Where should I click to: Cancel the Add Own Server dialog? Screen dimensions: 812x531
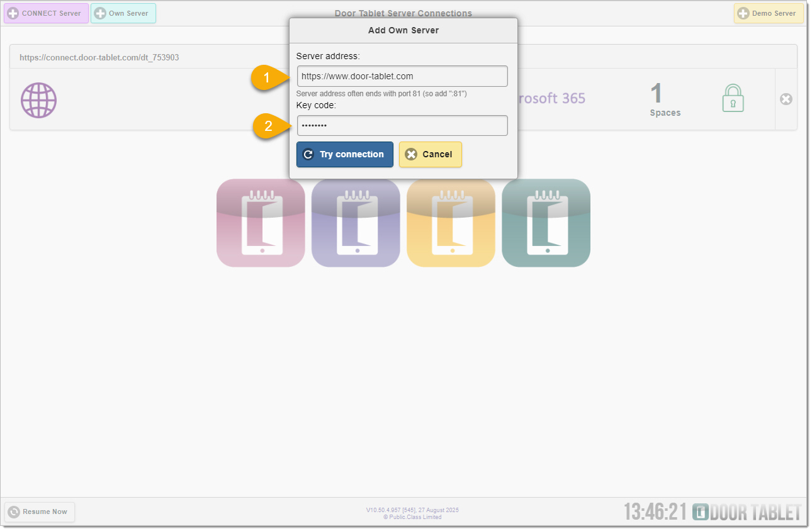pos(430,155)
